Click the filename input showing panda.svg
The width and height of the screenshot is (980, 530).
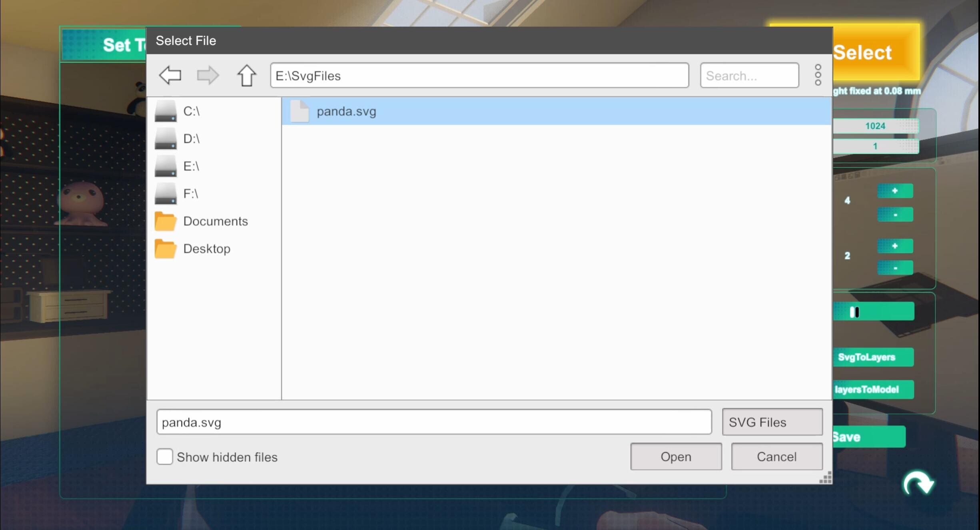click(x=434, y=422)
